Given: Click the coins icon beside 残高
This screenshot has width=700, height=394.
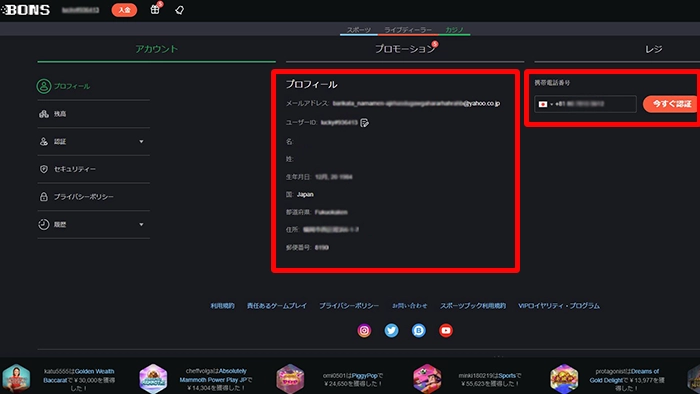Looking at the screenshot, I should click(44, 114).
